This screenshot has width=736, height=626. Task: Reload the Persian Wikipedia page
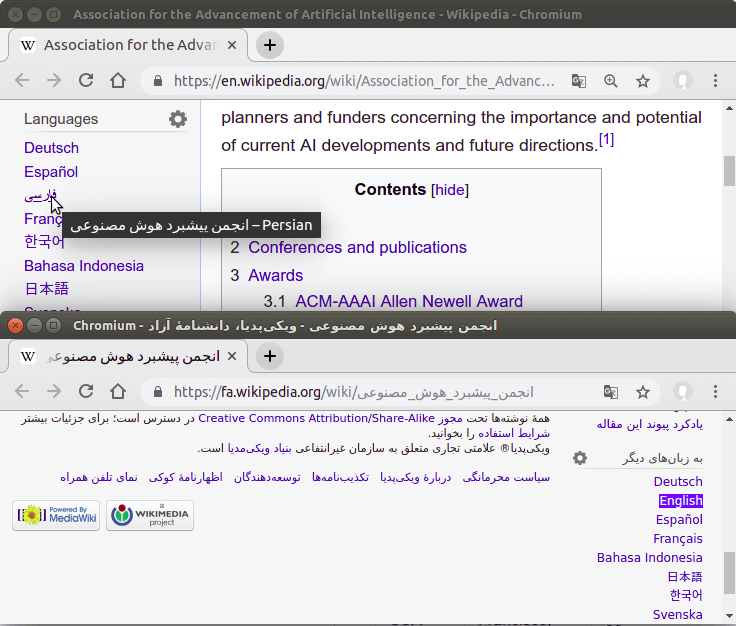click(x=86, y=391)
